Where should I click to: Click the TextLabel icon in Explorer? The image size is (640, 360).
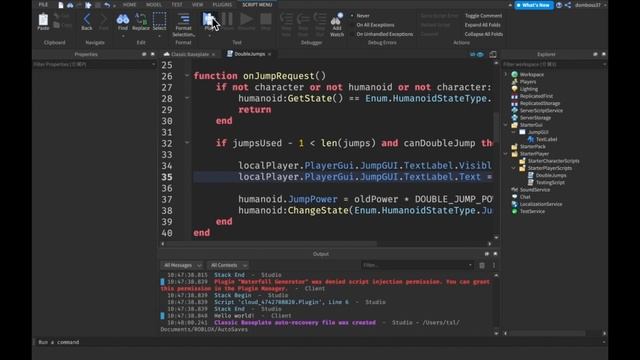coord(531,139)
